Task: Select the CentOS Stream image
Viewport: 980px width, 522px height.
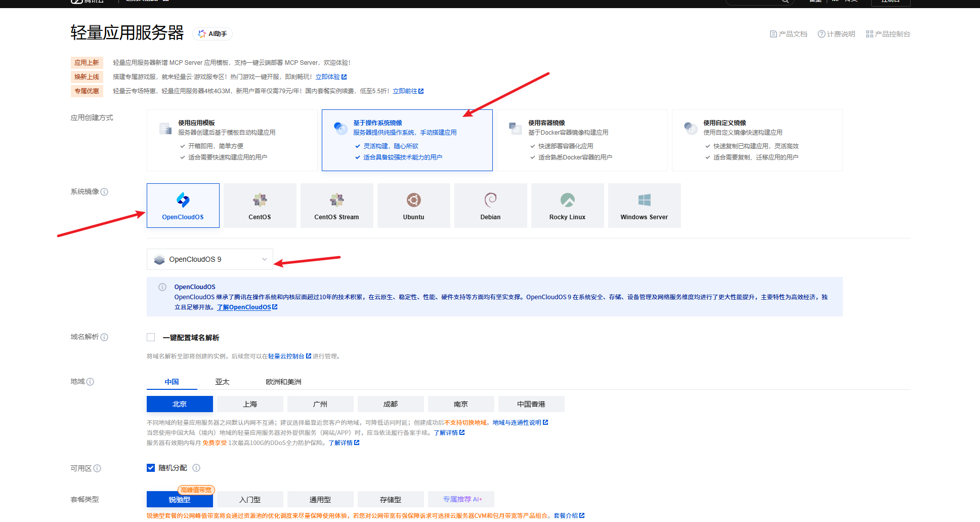Action: [336, 205]
